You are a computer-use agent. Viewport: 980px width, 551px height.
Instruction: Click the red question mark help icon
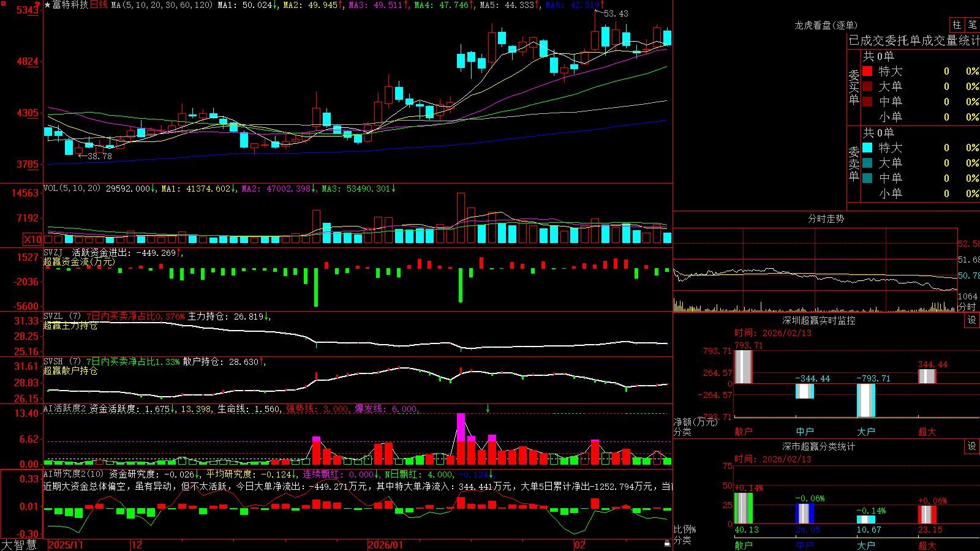tap(38, 6)
